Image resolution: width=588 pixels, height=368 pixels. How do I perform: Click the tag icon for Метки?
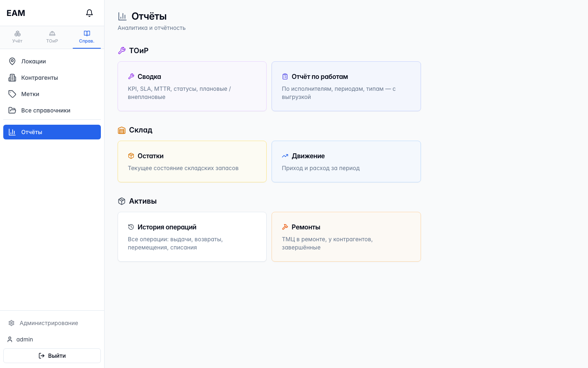point(12,94)
